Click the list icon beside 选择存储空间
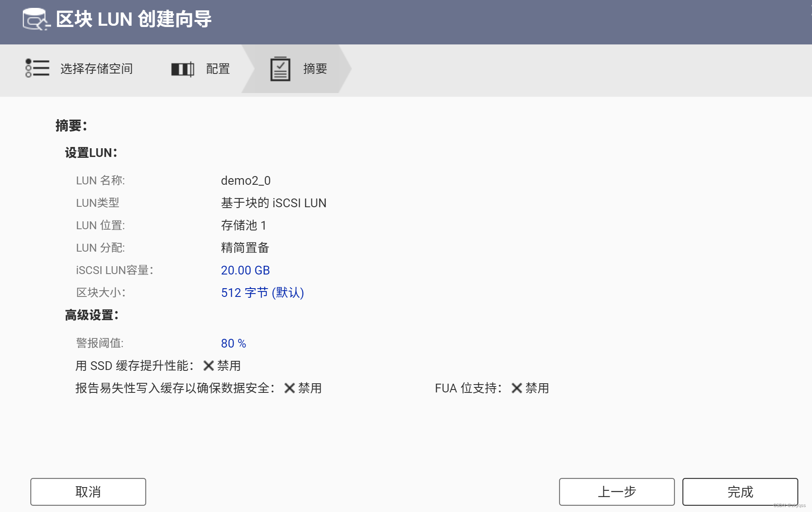Screen dimensions: 812x512 tap(37, 68)
